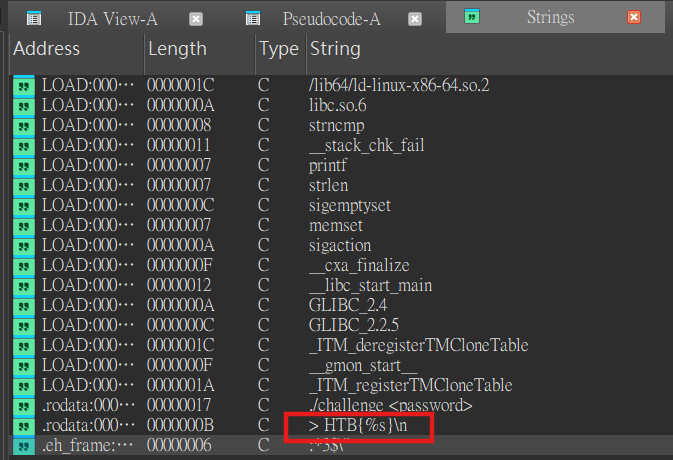Click the string icon for sigaction row

tap(24, 245)
